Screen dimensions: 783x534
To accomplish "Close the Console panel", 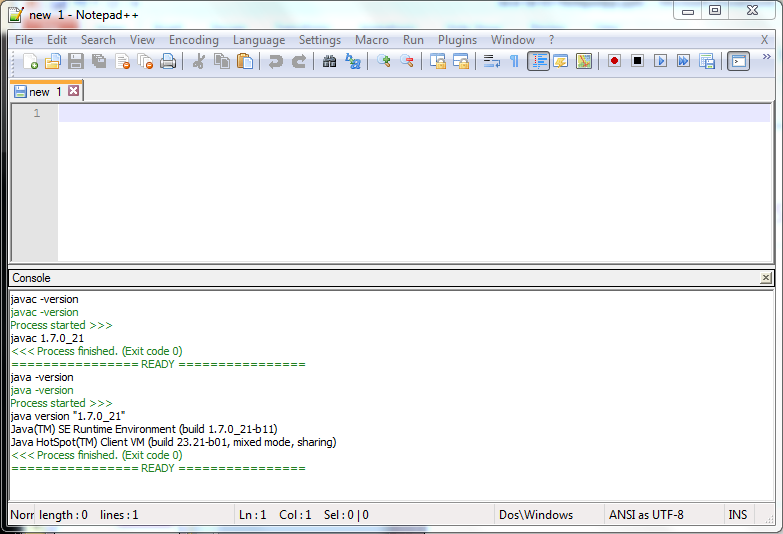I will click(766, 278).
